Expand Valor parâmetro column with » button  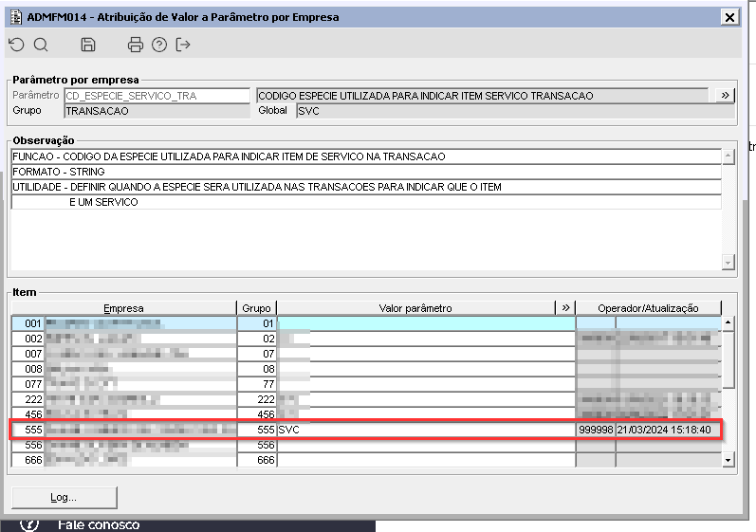click(565, 308)
